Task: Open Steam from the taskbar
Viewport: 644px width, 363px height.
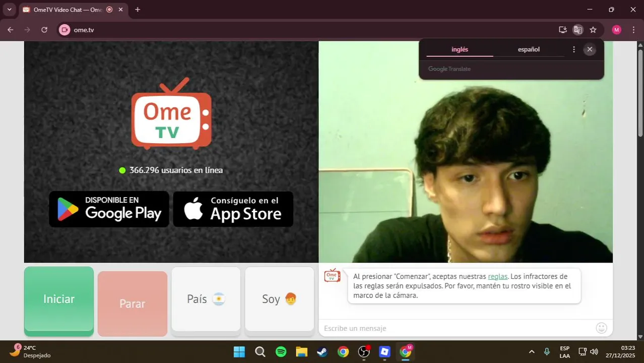Action: coord(322,352)
